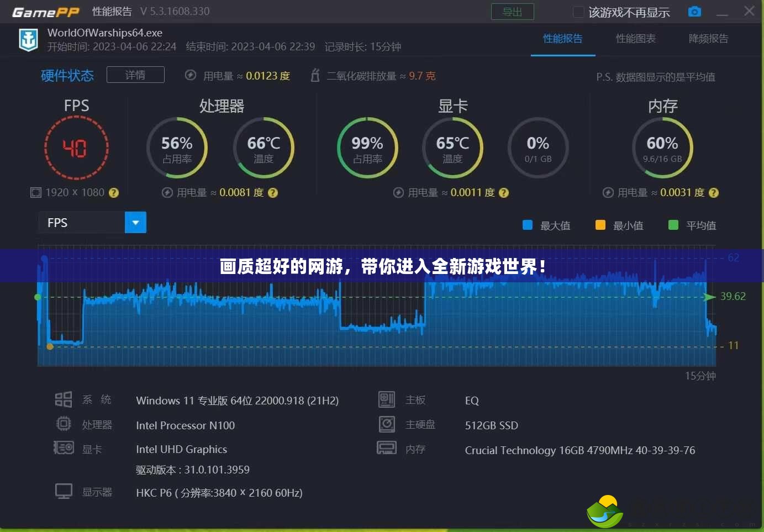Click memory 60% usage gauge
This screenshot has width=764, height=532.
[662, 148]
